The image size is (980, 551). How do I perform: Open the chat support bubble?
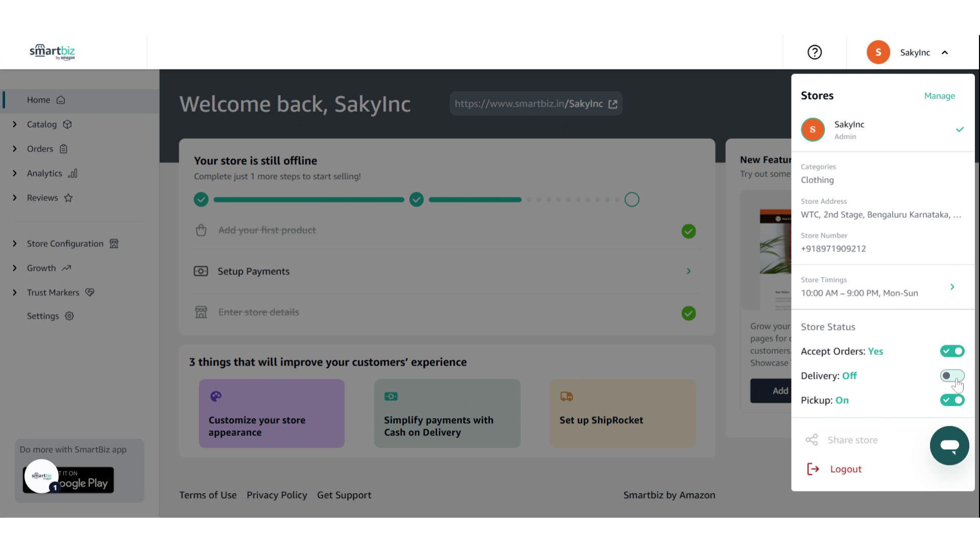tap(949, 445)
